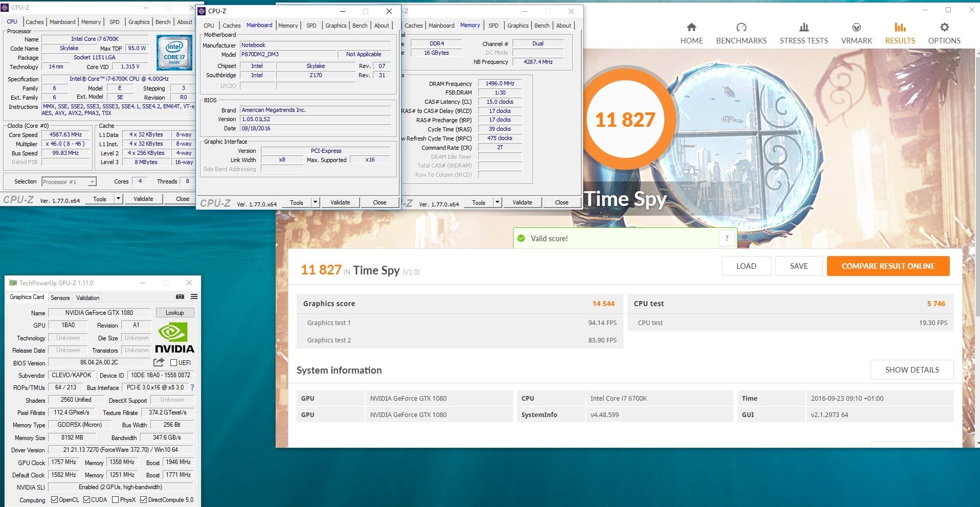This screenshot has height=507, width=980.
Task: Select Graphics tab in CPU-Z CPU window
Action: point(139,22)
